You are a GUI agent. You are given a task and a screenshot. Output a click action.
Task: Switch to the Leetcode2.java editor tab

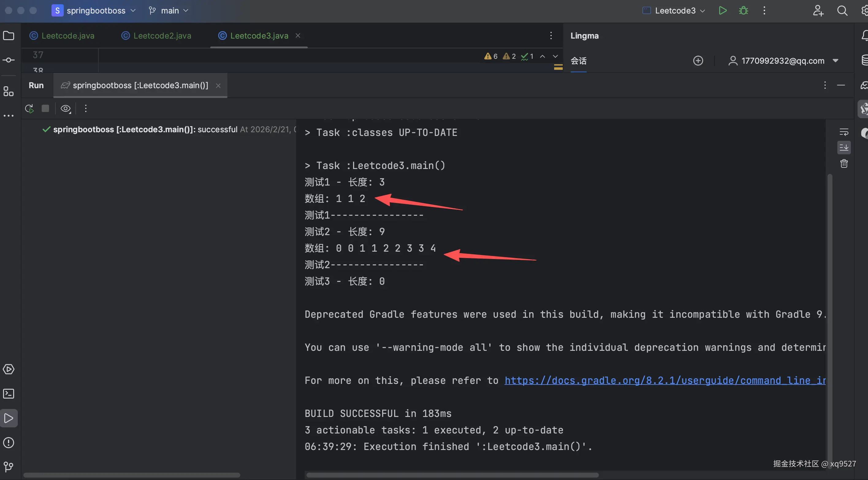(162, 36)
